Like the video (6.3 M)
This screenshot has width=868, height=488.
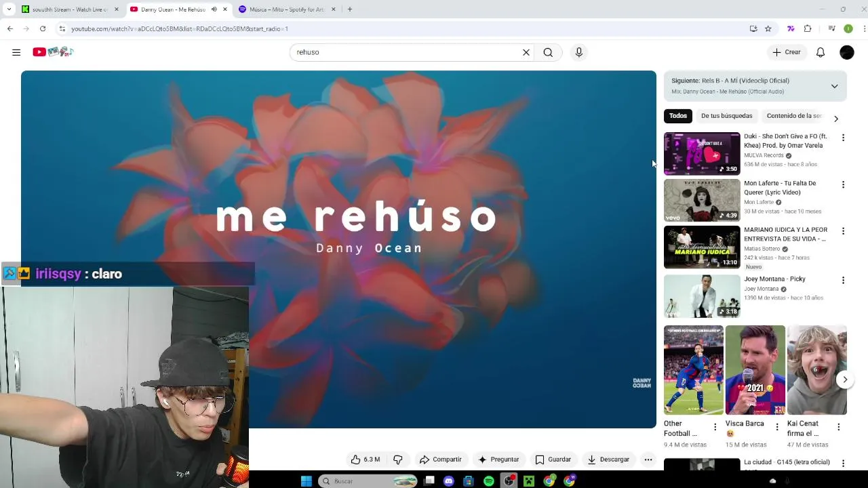click(366, 460)
